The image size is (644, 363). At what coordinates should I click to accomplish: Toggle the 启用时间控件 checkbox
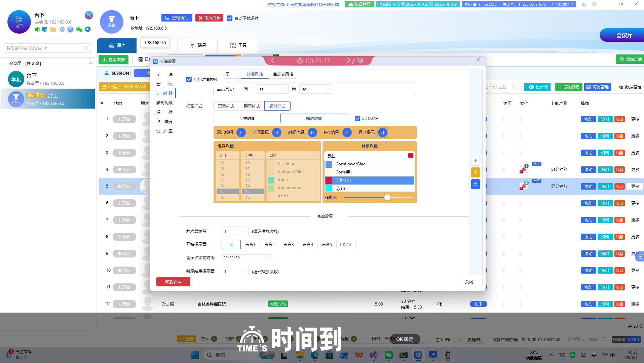click(x=189, y=80)
